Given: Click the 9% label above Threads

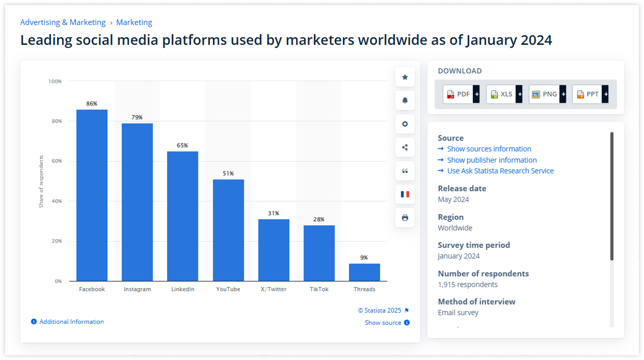Looking at the screenshot, I should tap(364, 258).
